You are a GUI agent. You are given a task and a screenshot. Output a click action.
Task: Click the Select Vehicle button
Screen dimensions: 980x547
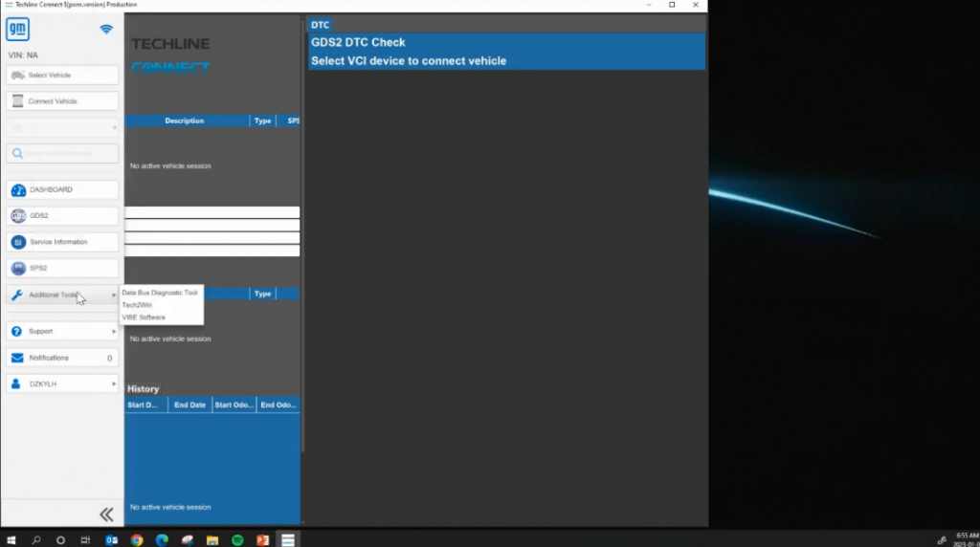click(x=62, y=75)
